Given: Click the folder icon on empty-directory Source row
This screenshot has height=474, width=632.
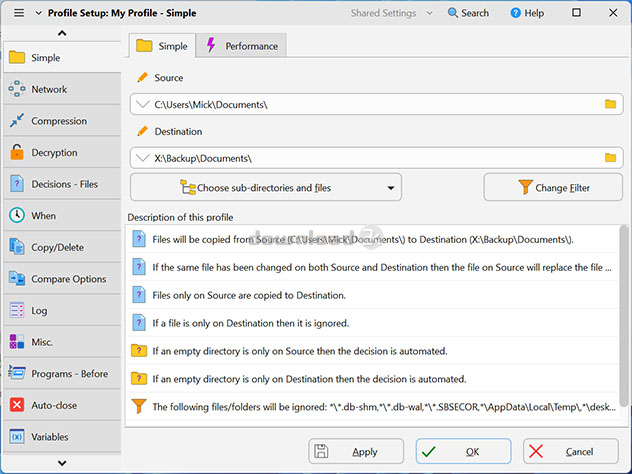Looking at the screenshot, I should click(x=139, y=350).
